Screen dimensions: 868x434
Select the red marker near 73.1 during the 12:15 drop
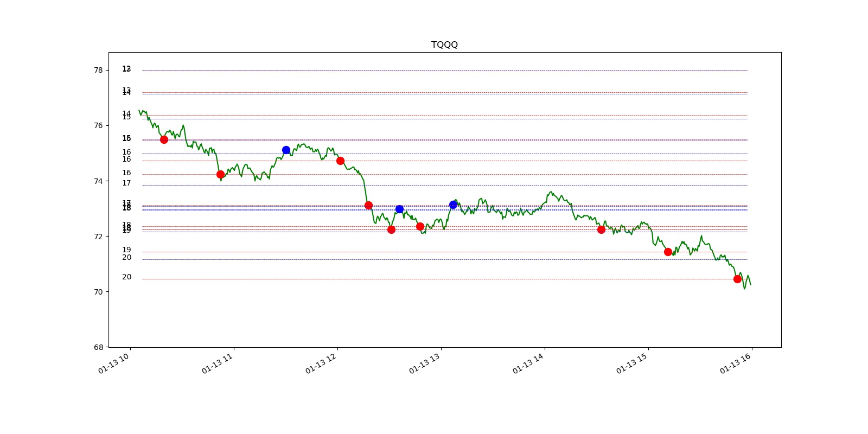tap(368, 205)
